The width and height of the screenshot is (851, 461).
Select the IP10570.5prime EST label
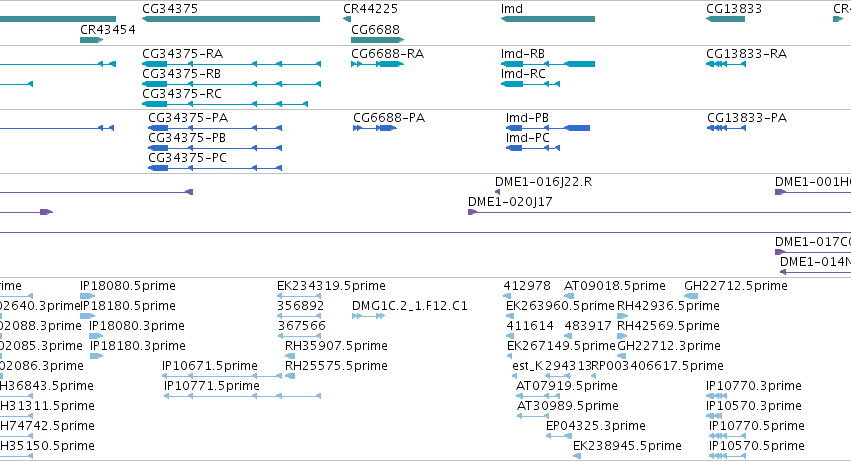click(x=757, y=446)
